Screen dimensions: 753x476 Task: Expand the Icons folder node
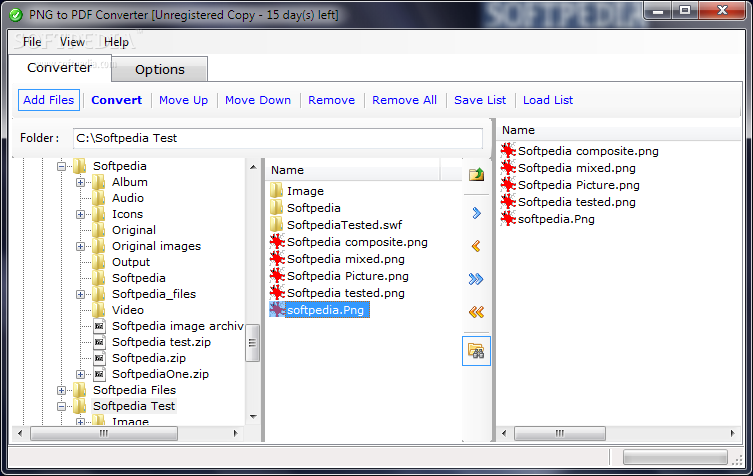click(x=81, y=214)
